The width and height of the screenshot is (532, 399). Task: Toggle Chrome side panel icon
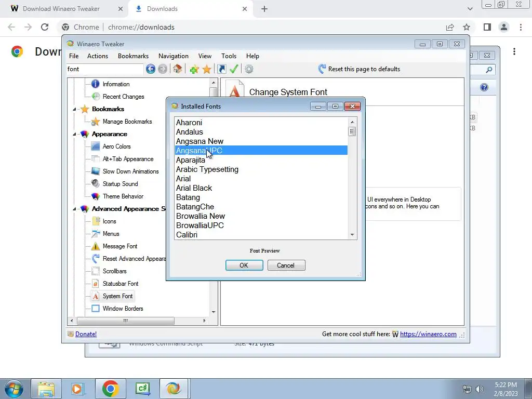pos(487,27)
